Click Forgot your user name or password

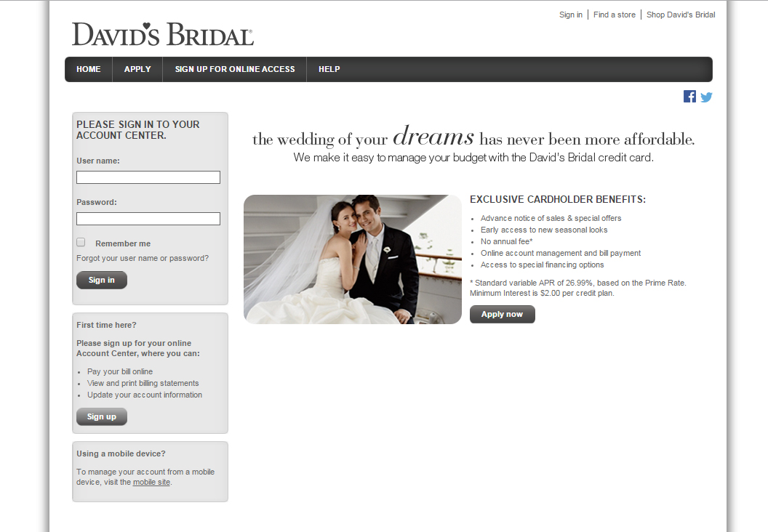point(143,258)
